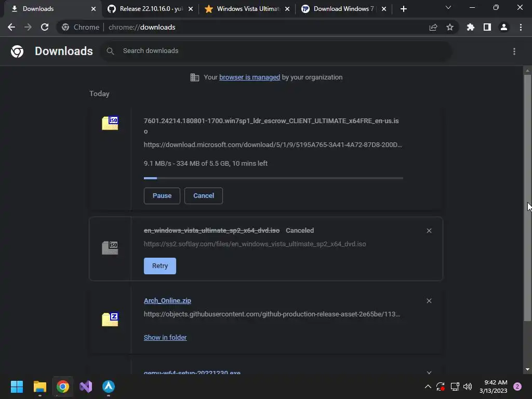Click the githubusercontent source URL
This screenshot has width=532, height=399.
click(x=272, y=314)
